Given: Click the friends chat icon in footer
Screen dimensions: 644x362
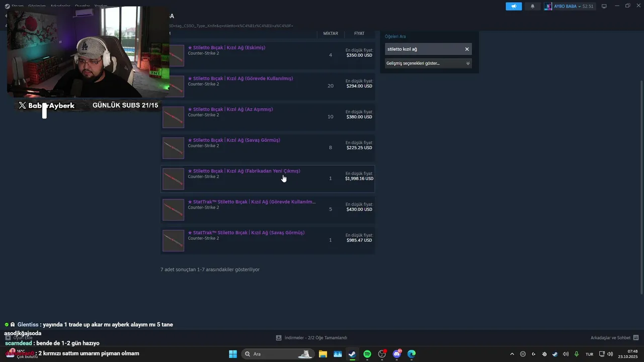Looking at the screenshot, I should click(636, 338).
